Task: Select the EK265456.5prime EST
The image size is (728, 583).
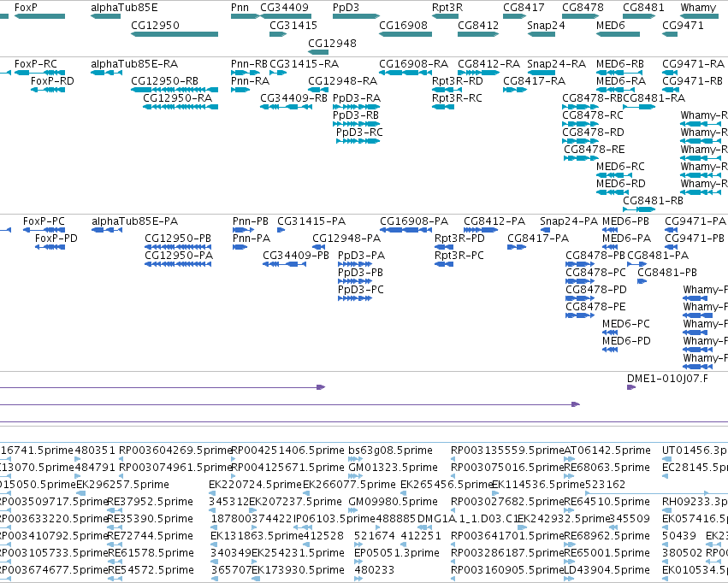Action: (x=404, y=493)
